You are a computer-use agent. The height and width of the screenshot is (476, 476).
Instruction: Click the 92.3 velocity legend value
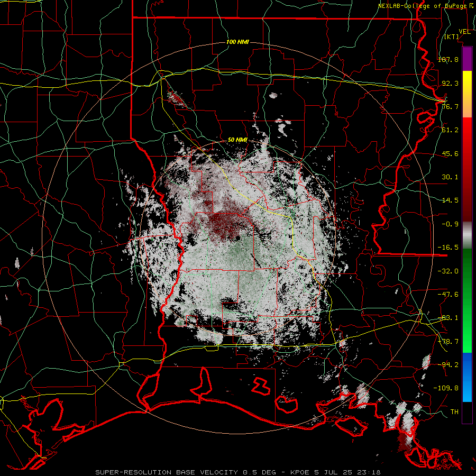pyautogui.click(x=450, y=83)
